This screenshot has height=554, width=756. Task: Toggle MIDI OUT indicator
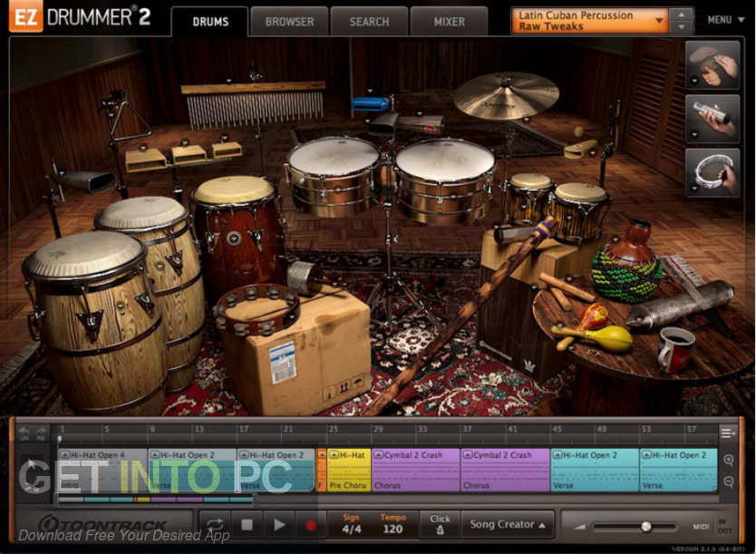724,530
